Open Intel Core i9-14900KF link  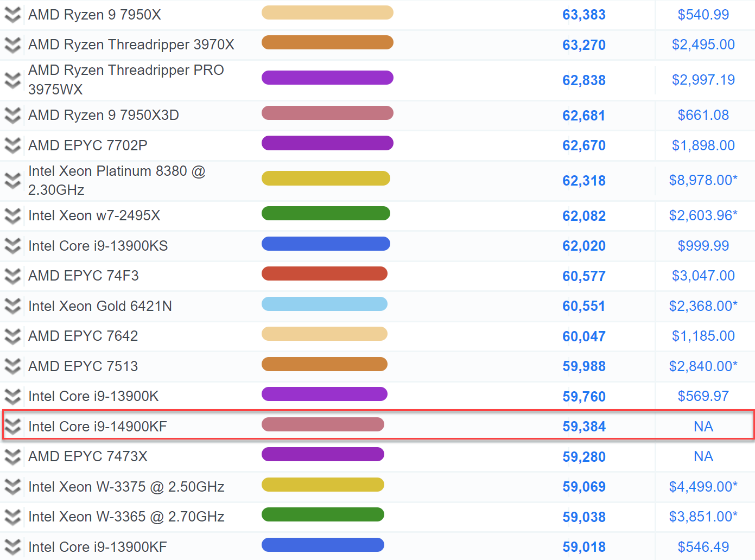pyautogui.click(x=98, y=427)
